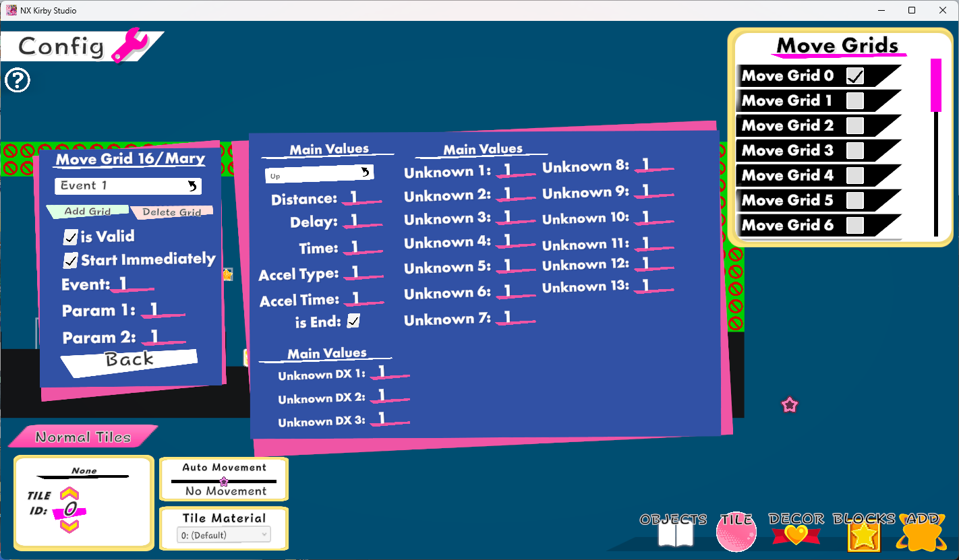
Task: Increase Tile ID with up chevron
Action: point(69,494)
